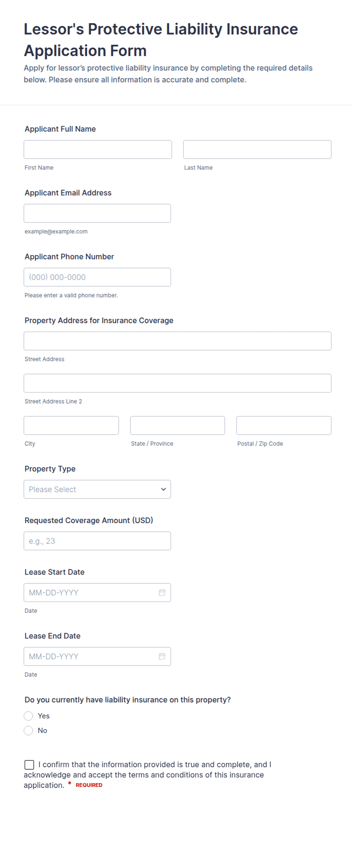Open the Property Type dropdown
This screenshot has height=868, width=352.
click(x=97, y=489)
